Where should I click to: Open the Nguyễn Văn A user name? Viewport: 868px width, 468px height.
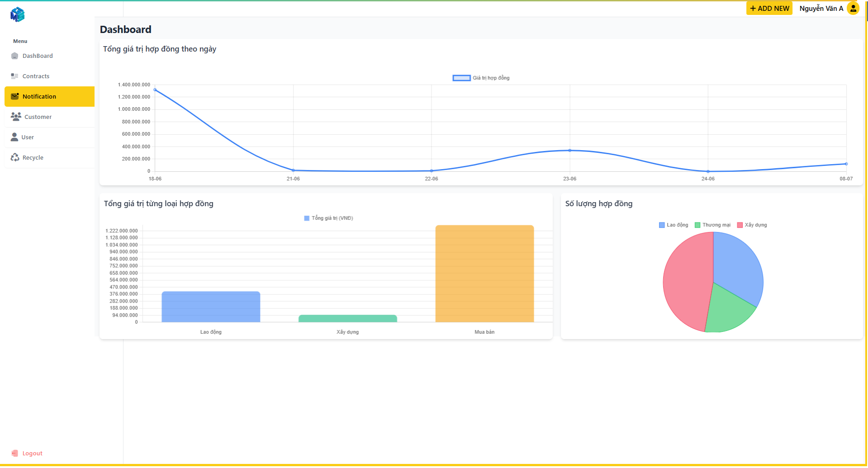point(821,9)
